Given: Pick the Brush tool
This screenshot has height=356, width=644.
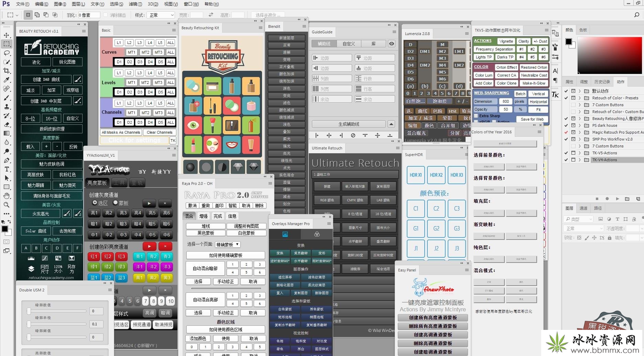Looking at the screenshot, I should tap(7, 98).
